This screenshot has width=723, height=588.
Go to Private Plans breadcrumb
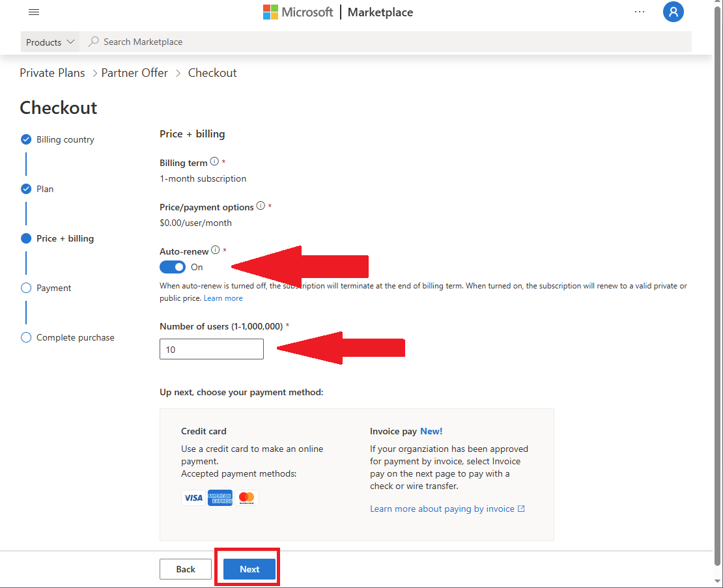tap(52, 73)
